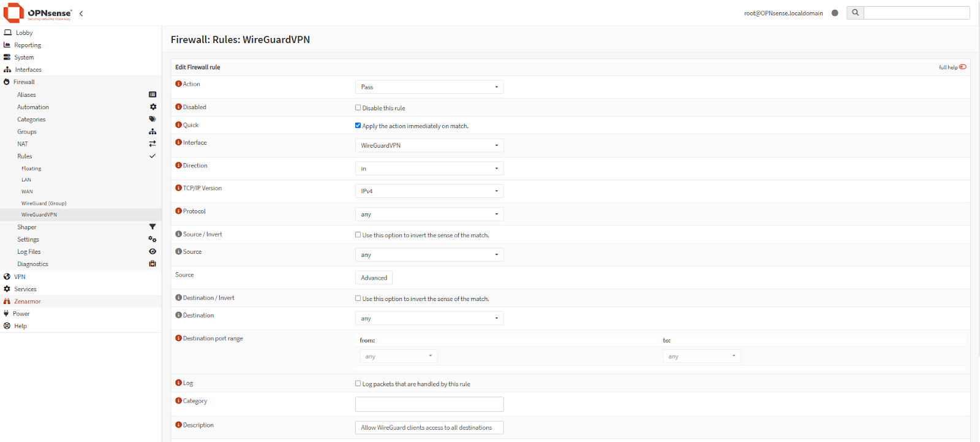This screenshot has width=980, height=442.
Task: Uncheck Apply the action immediately on match
Action: pos(358,126)
